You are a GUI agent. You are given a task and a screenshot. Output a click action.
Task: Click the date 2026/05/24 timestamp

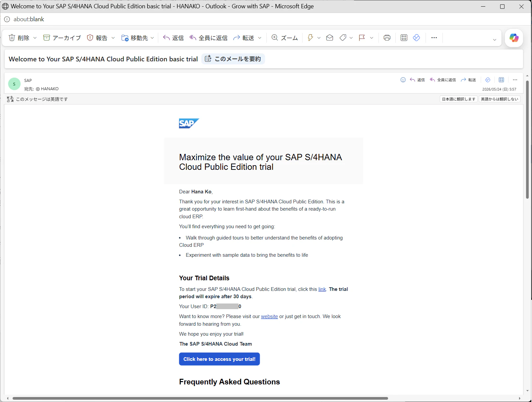[499, 89]
